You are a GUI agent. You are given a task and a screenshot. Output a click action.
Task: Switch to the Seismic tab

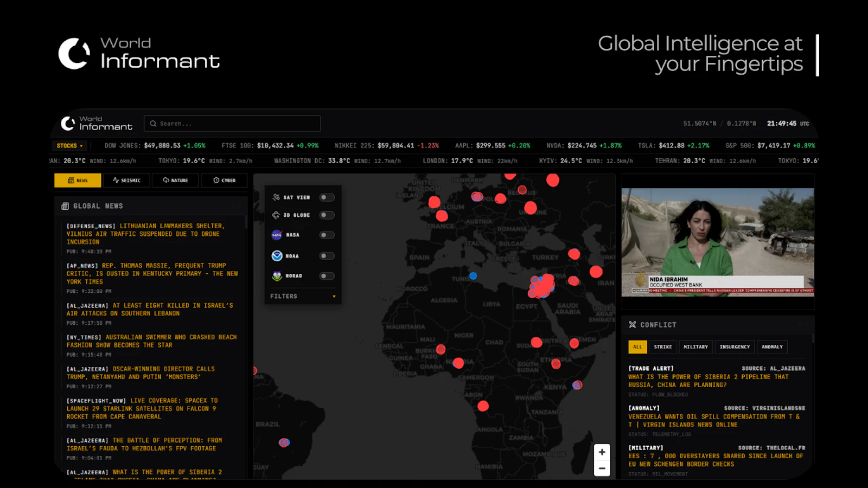coord(126,181)
